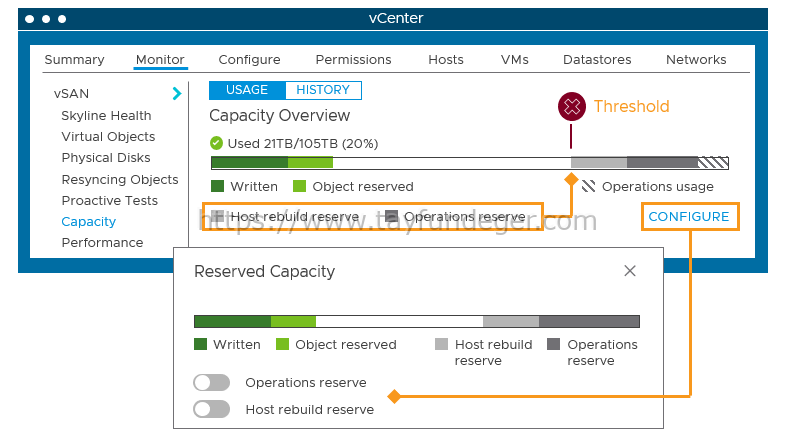Collapse the vSAN section chevron
This screenshot has width=793, height=441.
point(177,94)
